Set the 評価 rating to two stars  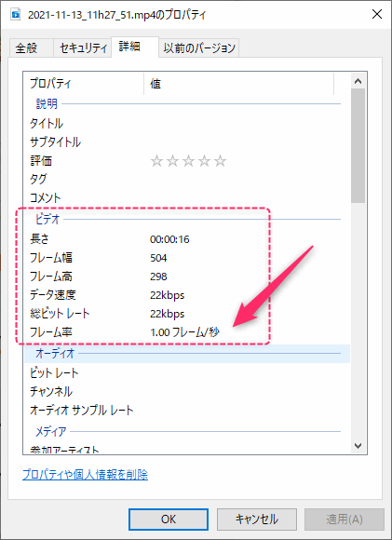[x=172, y=161]
